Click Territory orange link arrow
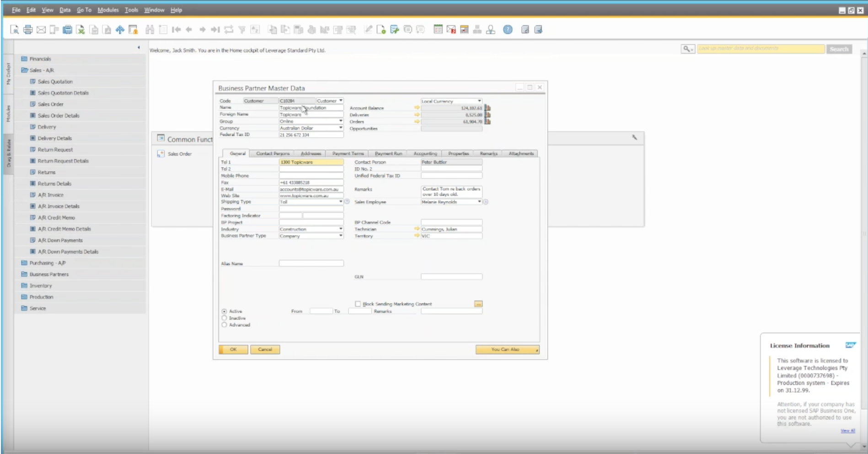868x454 pixels. (x=417, y=236)
